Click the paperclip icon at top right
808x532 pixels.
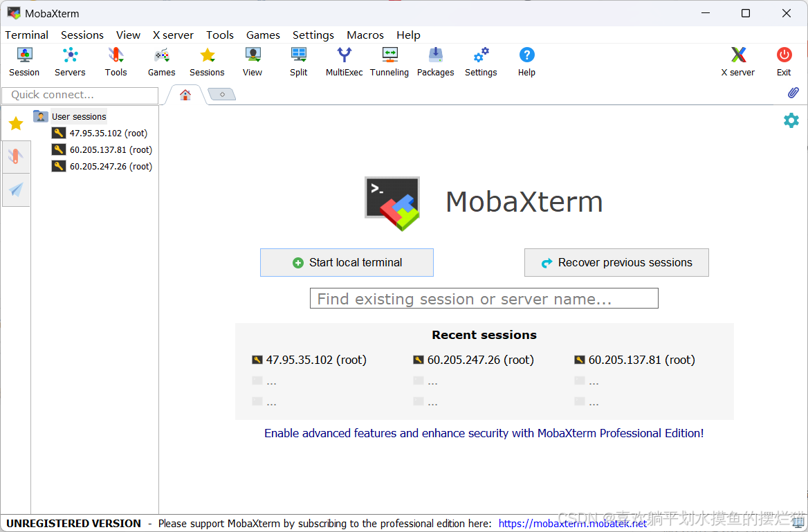(x=793, y=93)
